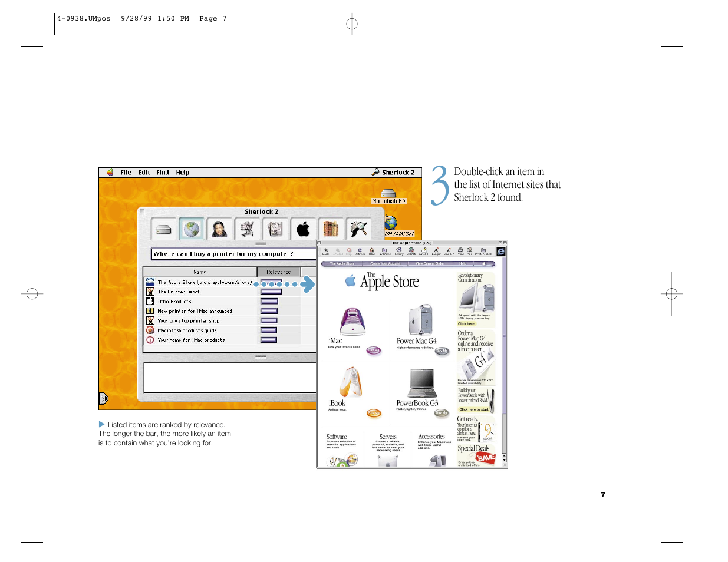Screen dimensions: 728x562
Task: Select 'Macintosh products guide' result
Action: coord(187,330)
